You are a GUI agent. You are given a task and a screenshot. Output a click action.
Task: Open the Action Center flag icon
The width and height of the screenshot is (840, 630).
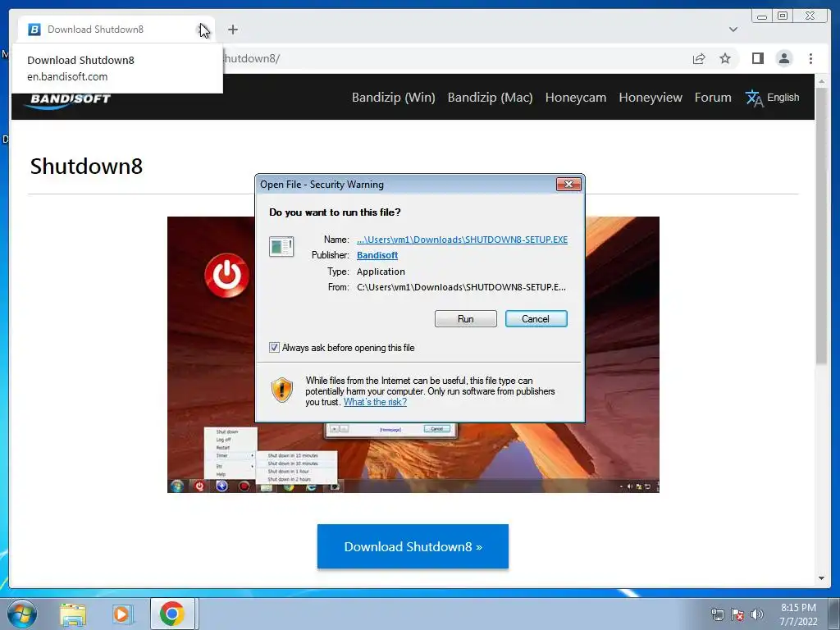coord(737,614)
